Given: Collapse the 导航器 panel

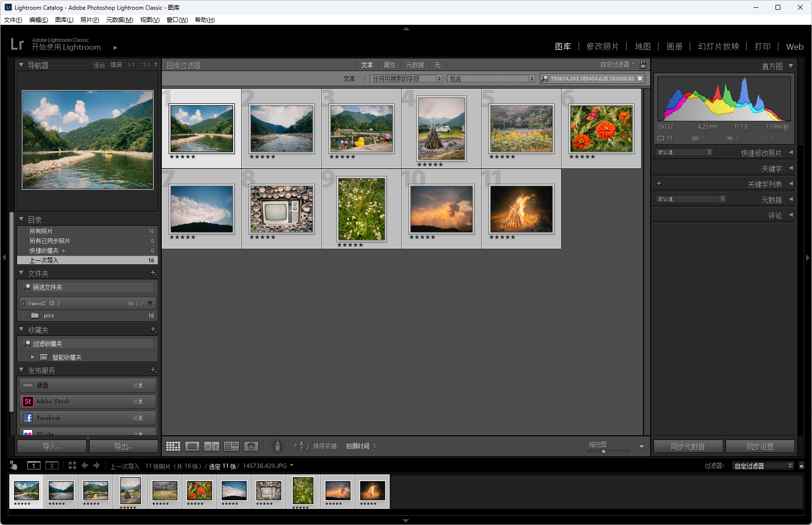Looking at the screenshot, I should click(21, 65).
